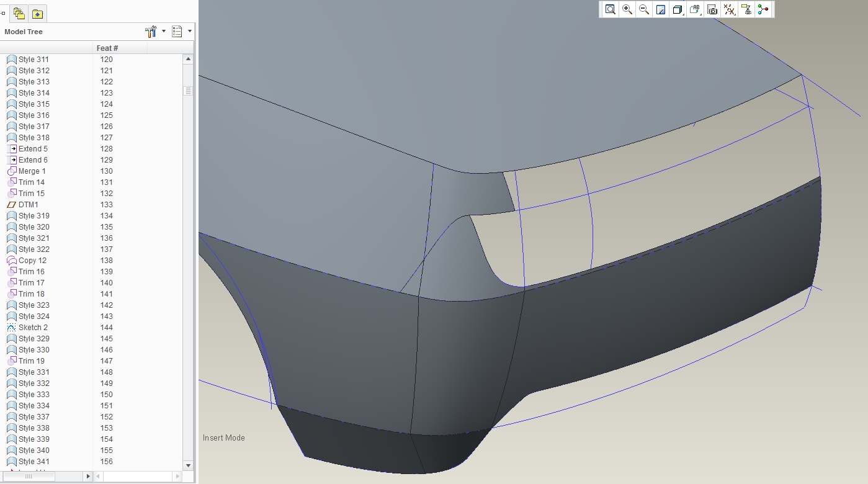Click the Extend 5 feature icon
Screen dimensions: 868x484
[x=12, y=149]
